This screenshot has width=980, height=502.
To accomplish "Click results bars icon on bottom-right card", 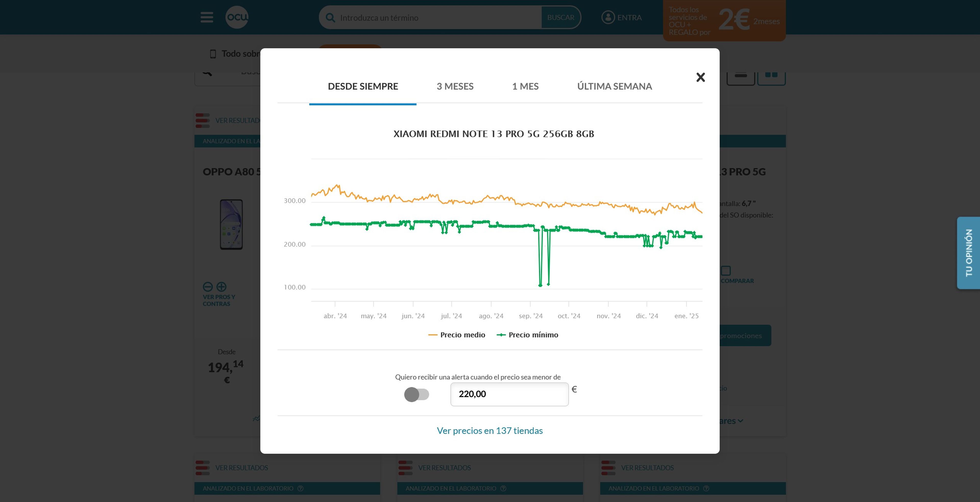I will tap(608, 468).
